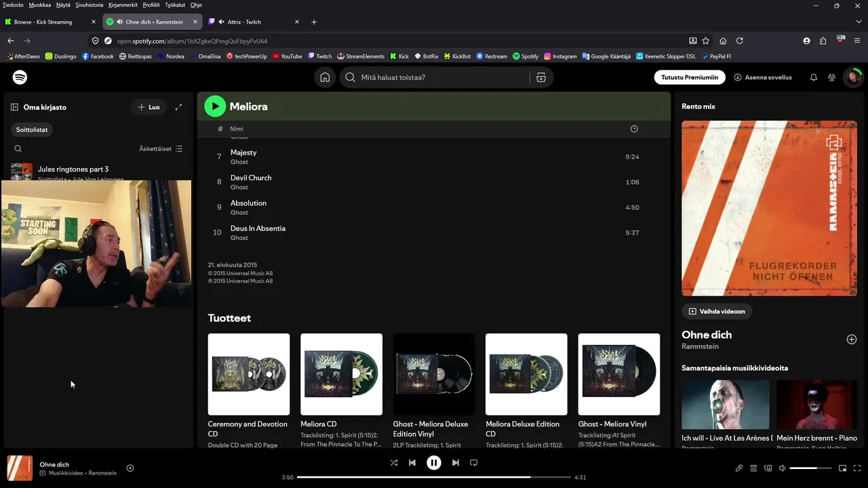Screen dimensions: 868x488
Task: Play the Meliora album with green button
Action: point(215,106)
